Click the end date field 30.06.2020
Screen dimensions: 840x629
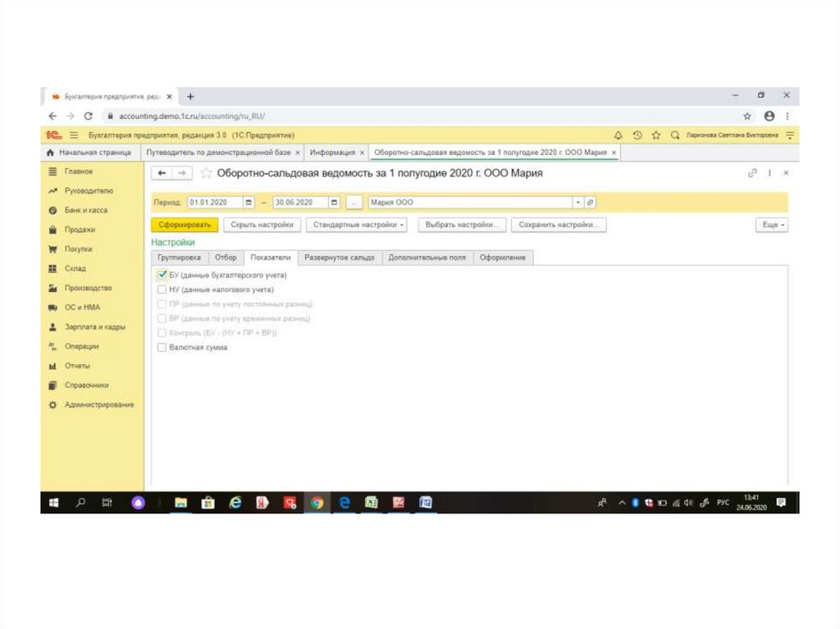click(x=299, y=203)
